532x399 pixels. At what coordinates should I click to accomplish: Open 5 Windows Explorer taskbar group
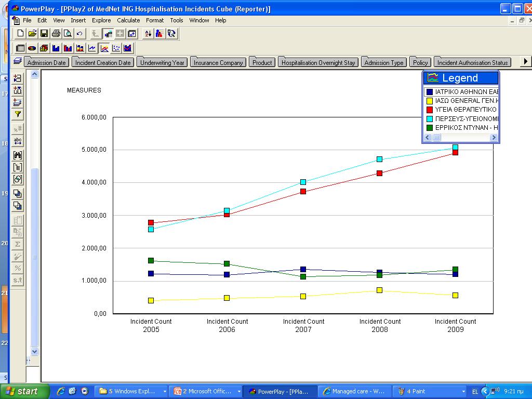tap(131, 391)
